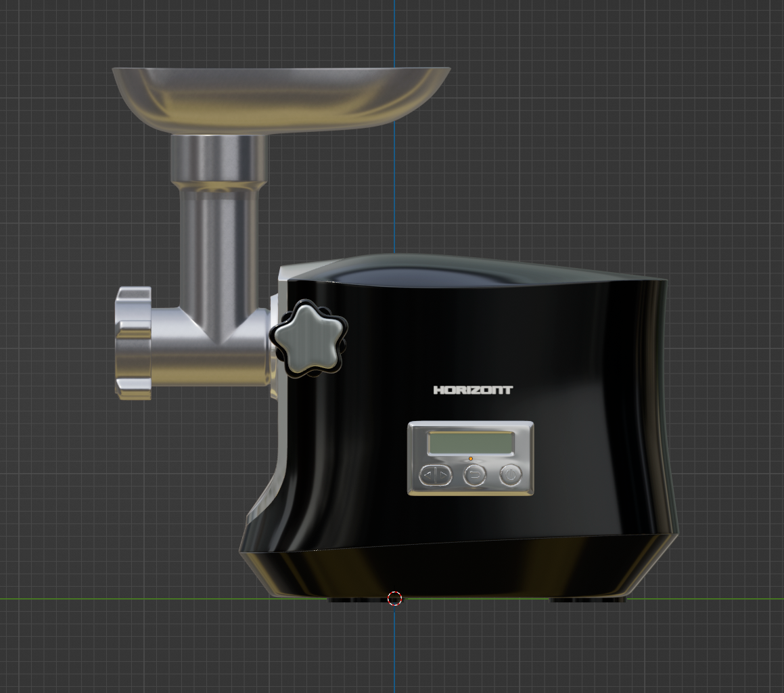Click the left arrow on the rocker button
Image resolution: width=784 pixels, height=693 pixels.
(428, 476)
